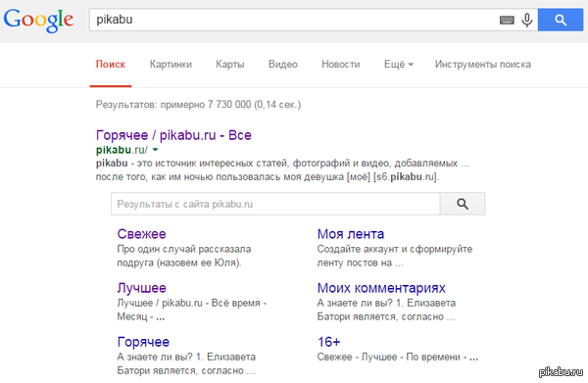Click the green pikabu.ru/ URL text

click(122, 150)
